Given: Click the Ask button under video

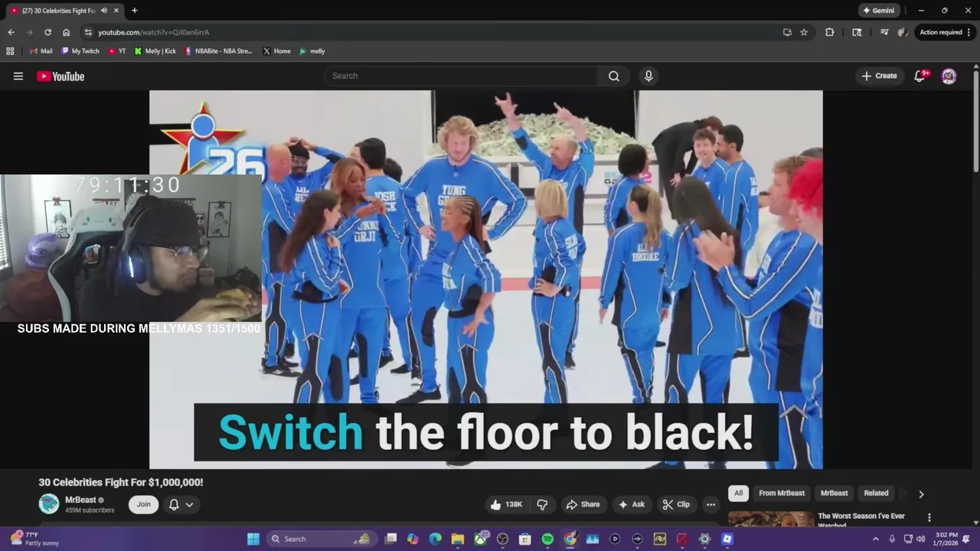Looking at the screenshot, I should tap(632, 504).
